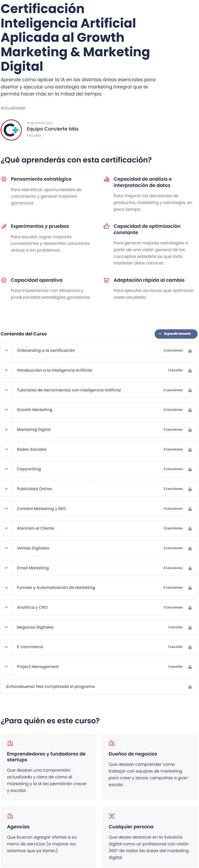Click the pencil icon near Experimentos y pruebas

point(4,226)
